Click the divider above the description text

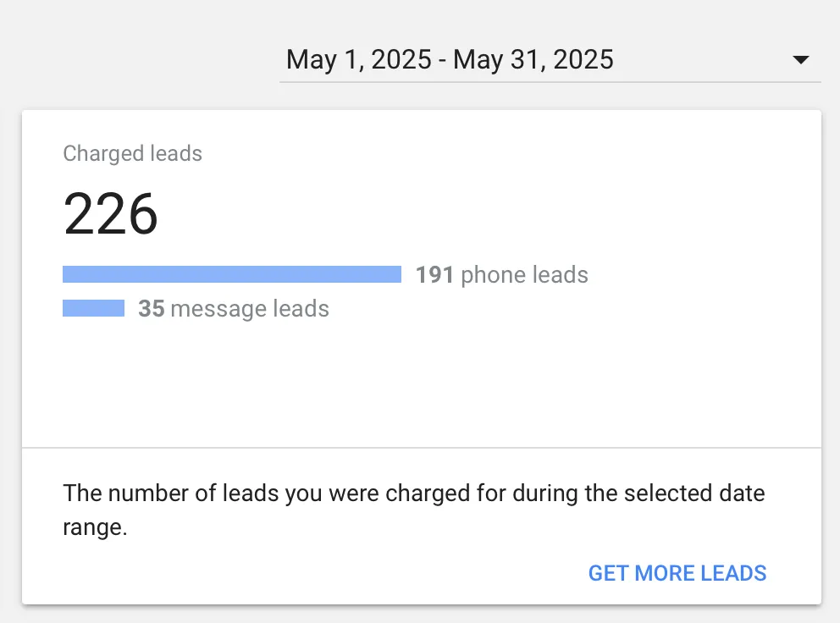(421, 448)
